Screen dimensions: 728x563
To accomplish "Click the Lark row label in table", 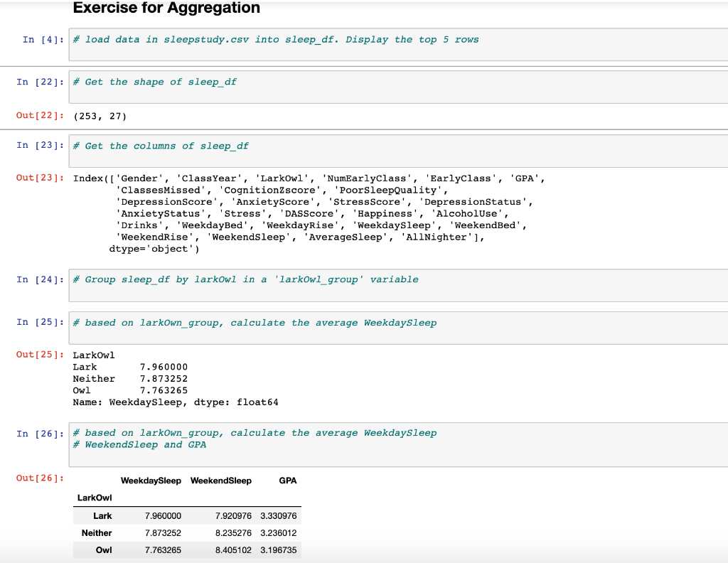I will pyautogui.click(x=102, y=515).
